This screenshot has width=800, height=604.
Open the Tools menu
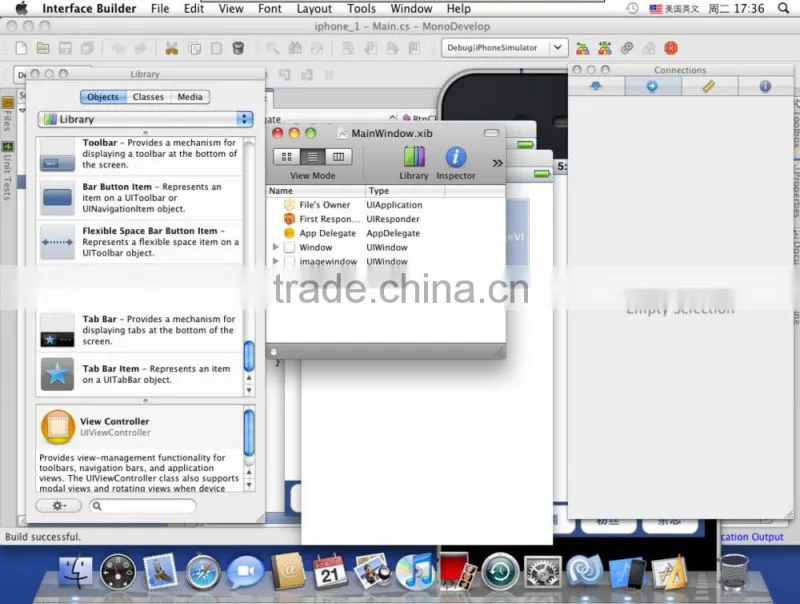coord(362,9)
